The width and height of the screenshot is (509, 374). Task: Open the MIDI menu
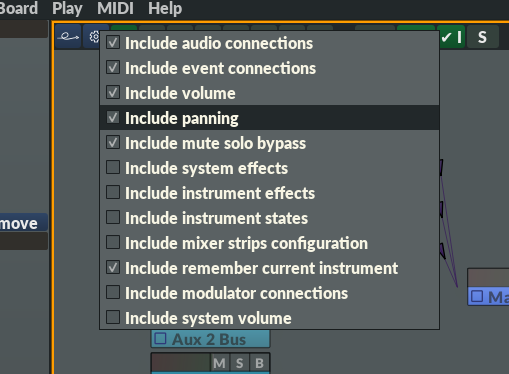(115, 8)
